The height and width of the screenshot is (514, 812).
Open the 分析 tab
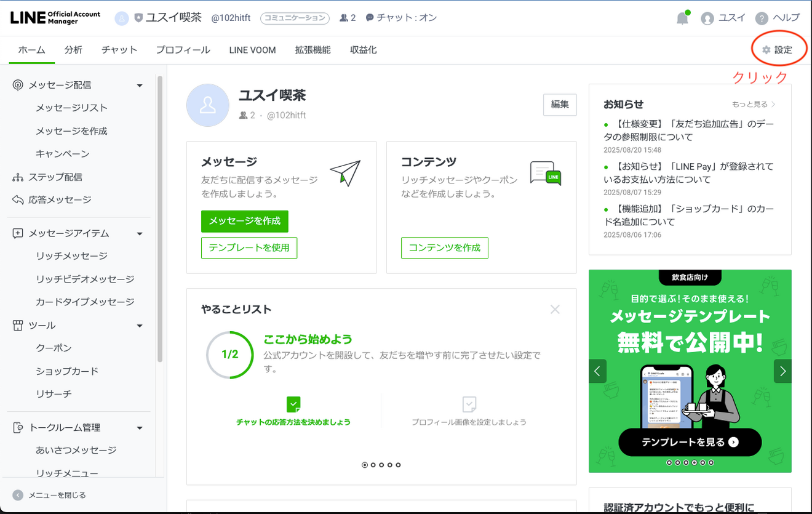pos(73,50)
